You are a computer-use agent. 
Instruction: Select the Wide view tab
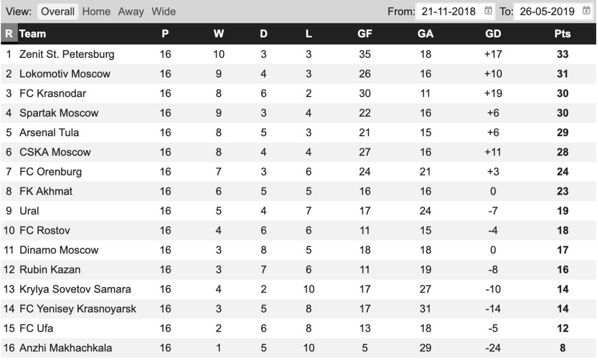tap(164, 12)
